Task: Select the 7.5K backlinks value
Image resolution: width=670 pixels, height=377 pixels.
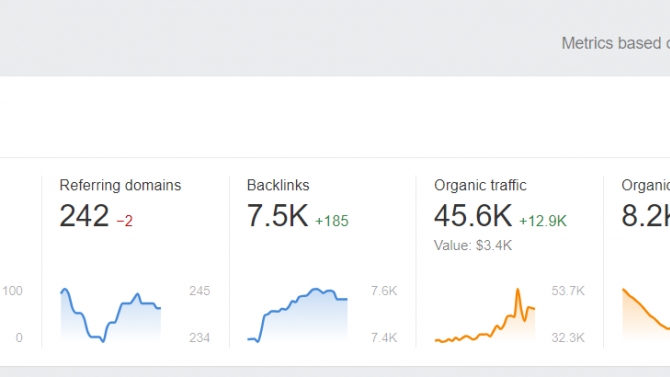Action: click(278, 215)
